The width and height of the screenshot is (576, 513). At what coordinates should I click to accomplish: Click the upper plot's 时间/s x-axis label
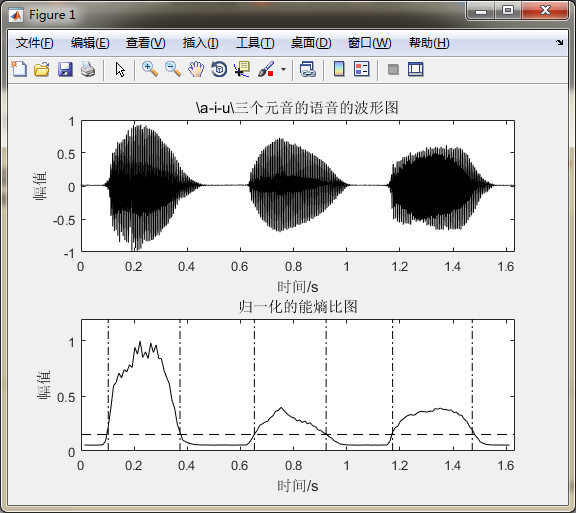pyautogui.click(x=298, y=287)
